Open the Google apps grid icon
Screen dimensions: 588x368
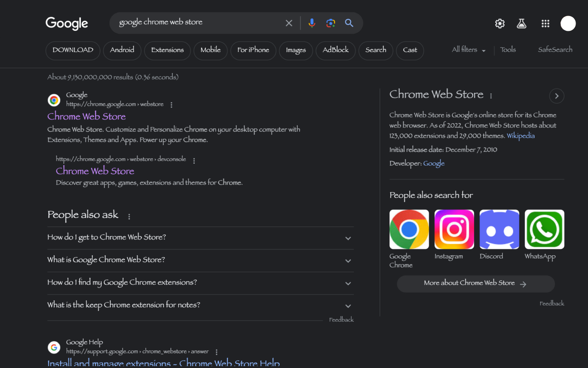coord(545,23)
